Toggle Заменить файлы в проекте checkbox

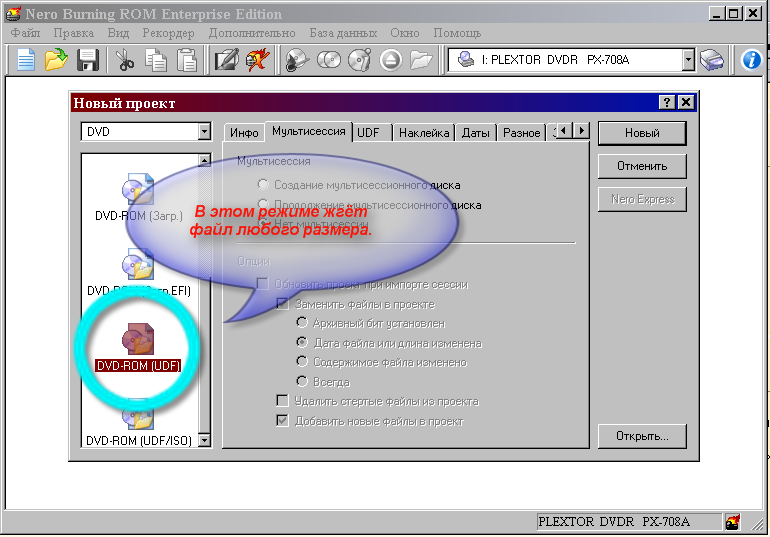tap(282, 304)
